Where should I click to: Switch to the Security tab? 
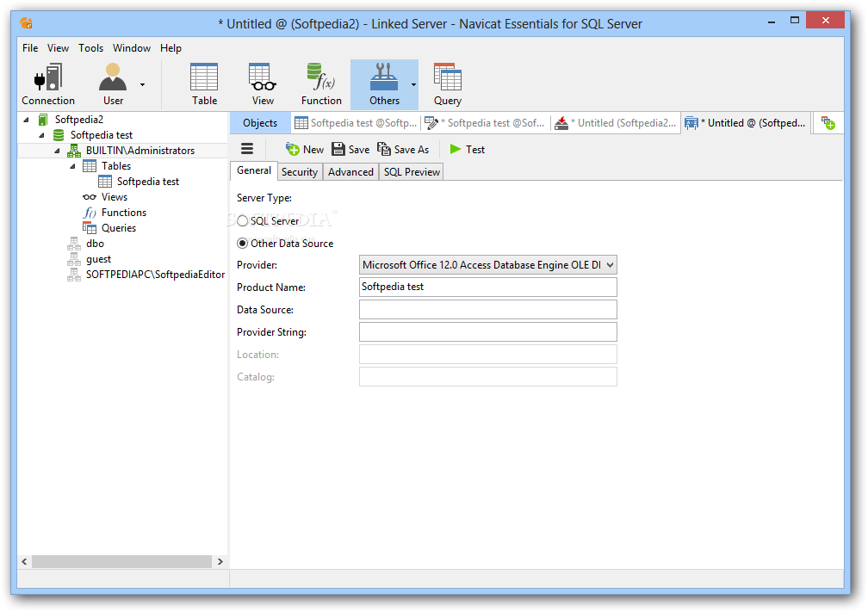[x=300, y=172]
